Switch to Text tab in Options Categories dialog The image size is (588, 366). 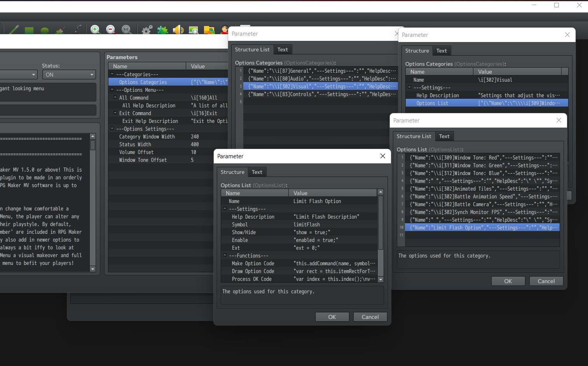(x=283, y=49)
